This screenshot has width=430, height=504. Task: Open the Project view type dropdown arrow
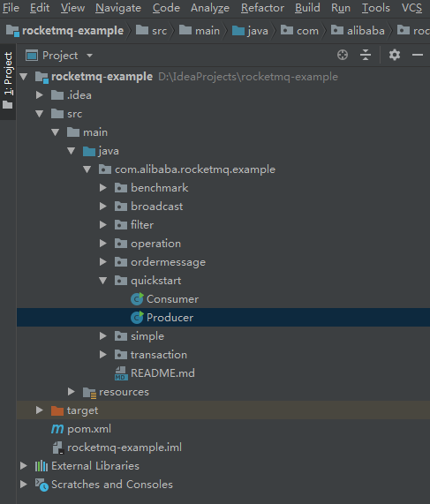tap(90, 56)
